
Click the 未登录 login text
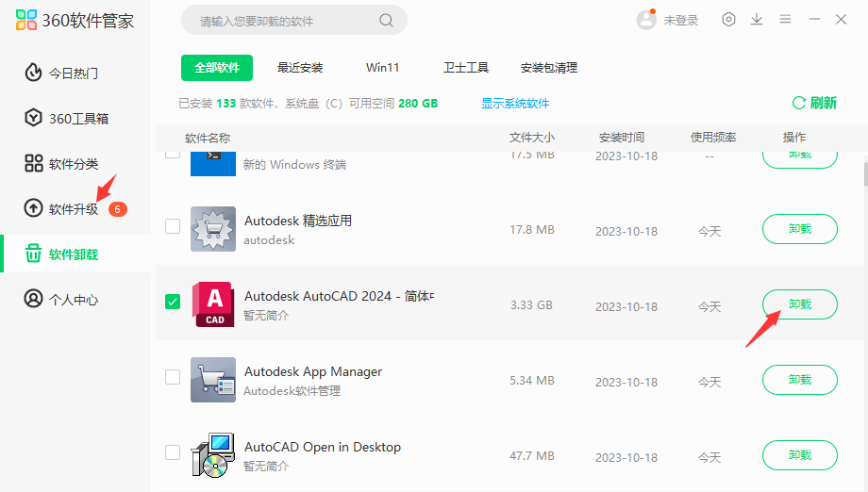coord(681,21)
